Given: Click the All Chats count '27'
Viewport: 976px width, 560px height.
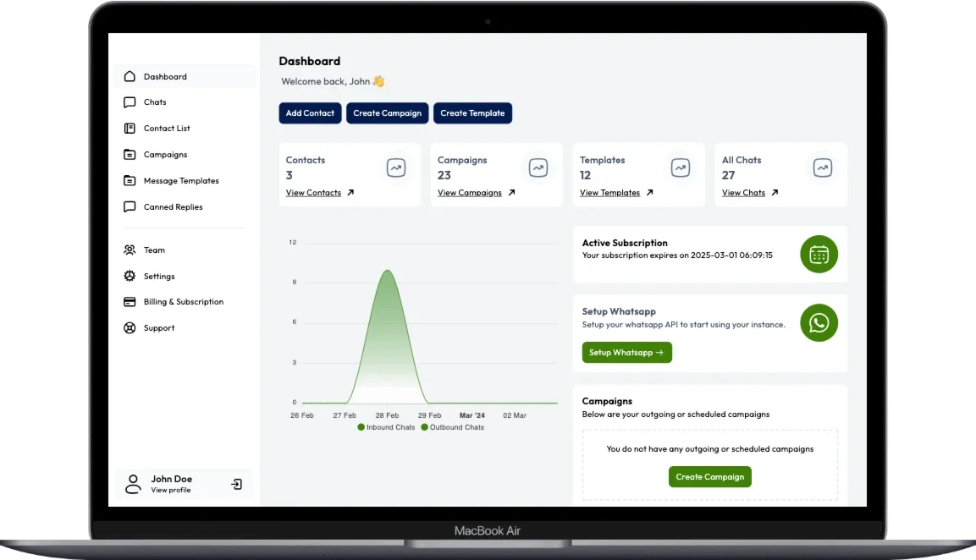Looking at the screenshot, I should [728, 175].
